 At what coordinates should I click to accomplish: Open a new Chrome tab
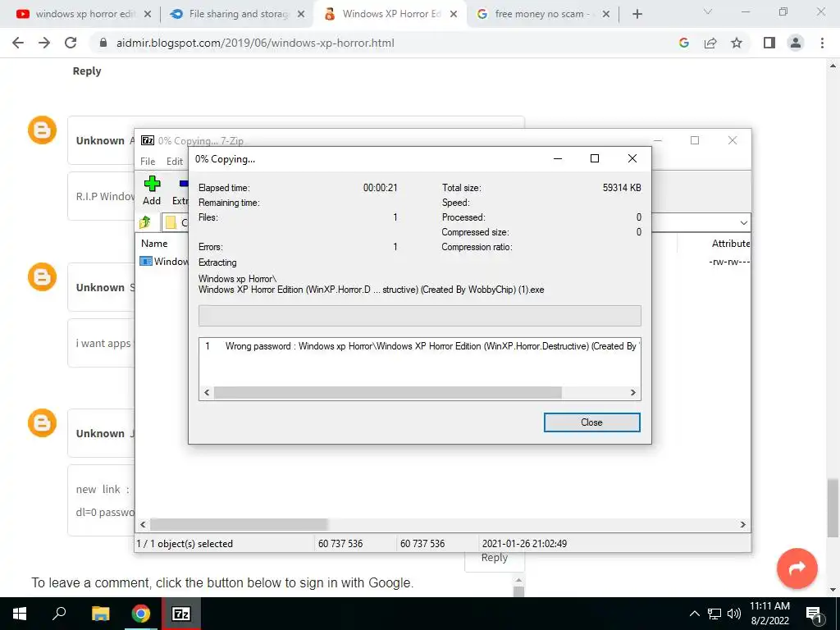(x=637, y=14)
